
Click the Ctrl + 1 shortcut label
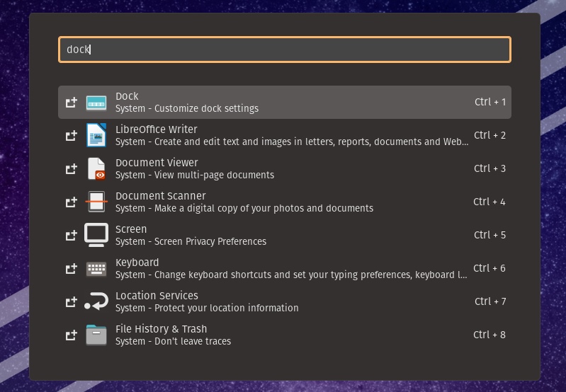coord(489,102)
